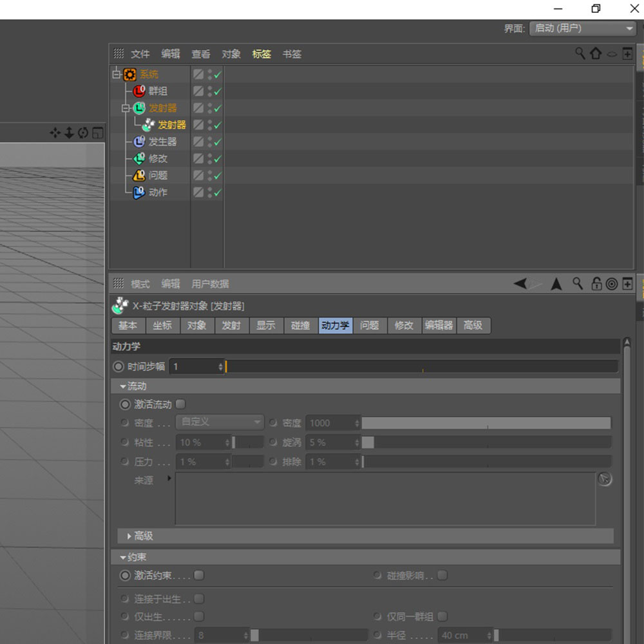Expand the 来源 arrow
Image resolution: width=644 pixels, height=644 pixels.
click(169, 478)
